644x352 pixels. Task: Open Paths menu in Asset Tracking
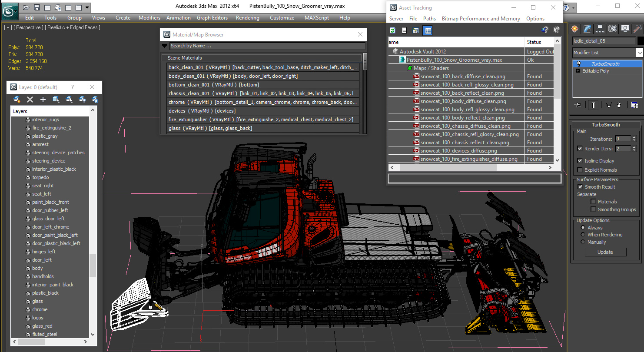tap(429, 19)
